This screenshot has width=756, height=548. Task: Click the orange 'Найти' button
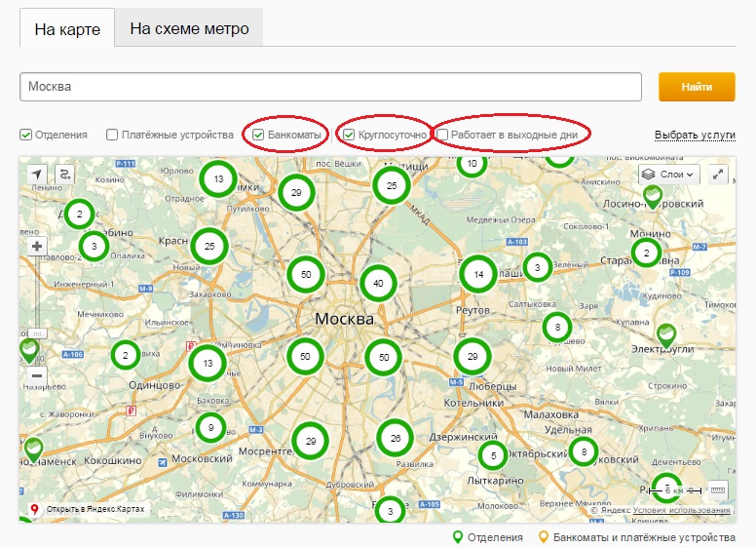(697, 87)
